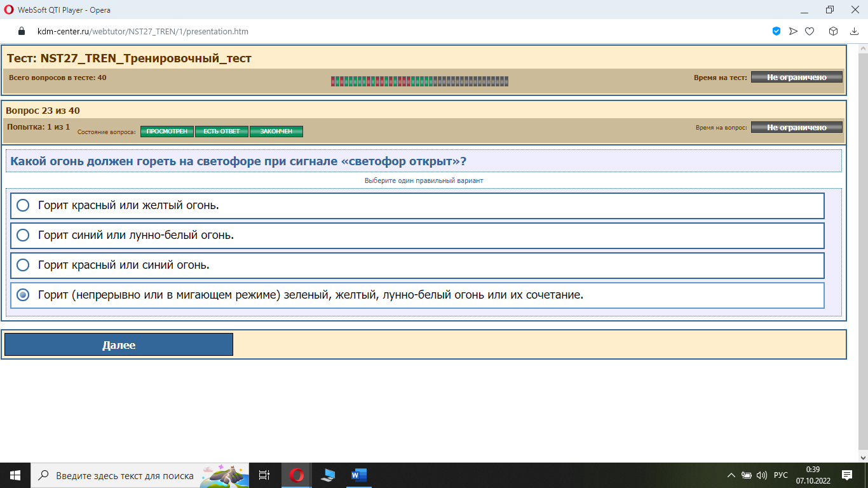Select answer with зеленый, желтый, лунно-белый огонь
This screenshot has height=488, width=868.
pos(417,295)
